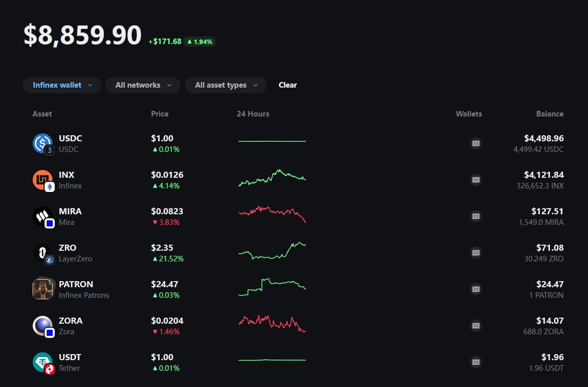This screenshot has width=588, height=387.
Task: Click the INX balance $4,121.84
Action: coord(544,175)
